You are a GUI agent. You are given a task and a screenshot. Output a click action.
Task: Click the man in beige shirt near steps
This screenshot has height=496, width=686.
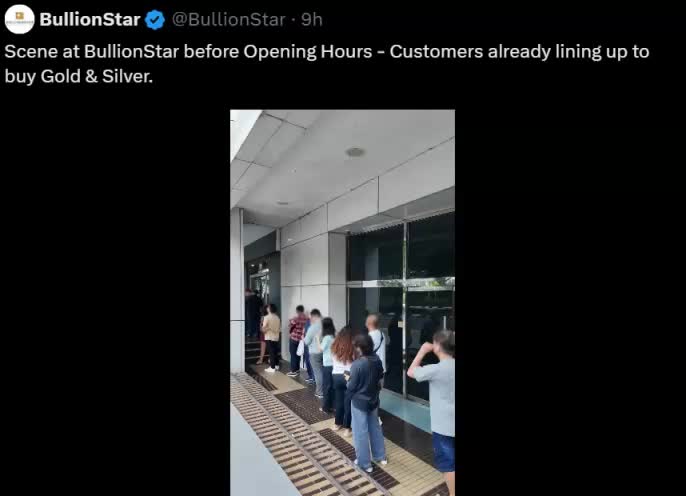[x=271, y=337]
